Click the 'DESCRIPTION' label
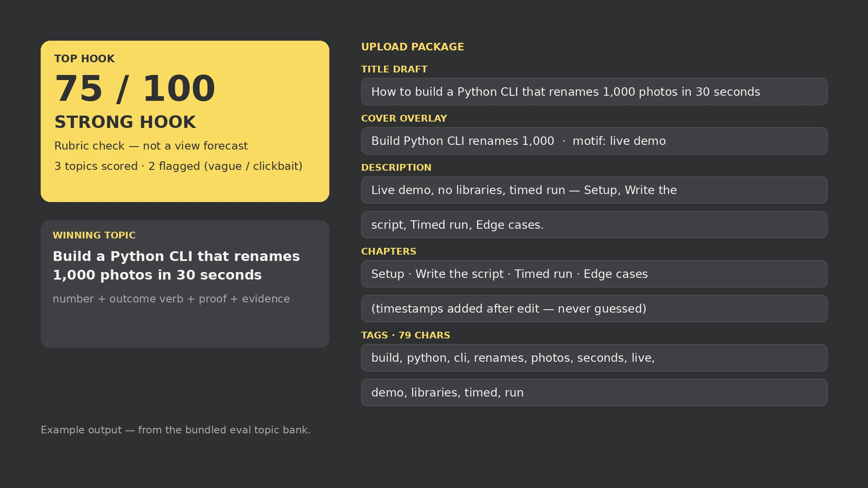 tap(396, 167)
